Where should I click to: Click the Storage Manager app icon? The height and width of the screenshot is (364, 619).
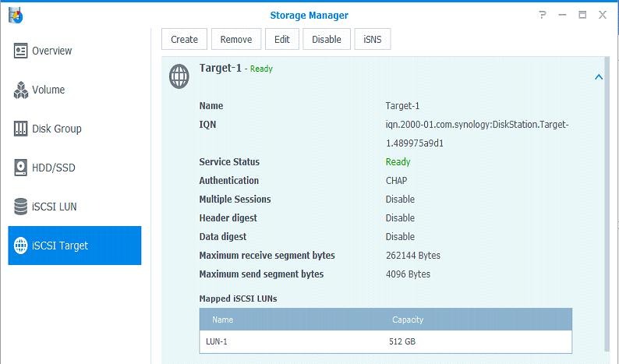click(x=14, y=15)
